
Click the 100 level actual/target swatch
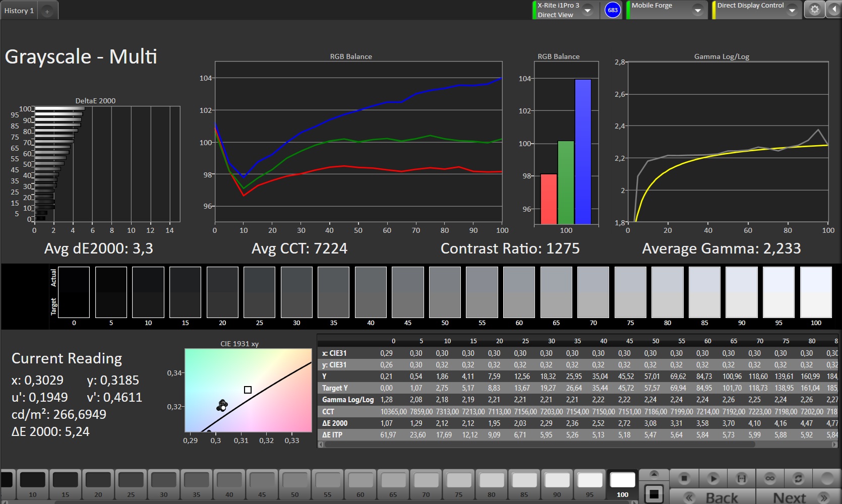(x=816, y=292)
